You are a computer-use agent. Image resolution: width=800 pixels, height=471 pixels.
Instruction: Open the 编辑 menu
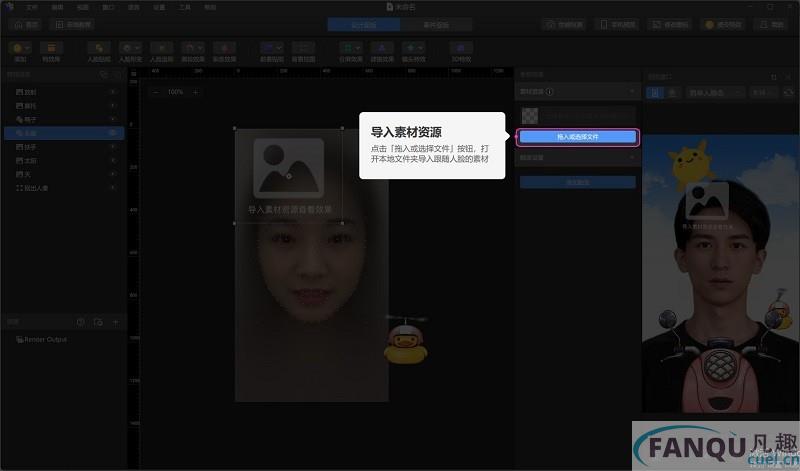pyautogui.click(x=57, y=7)
